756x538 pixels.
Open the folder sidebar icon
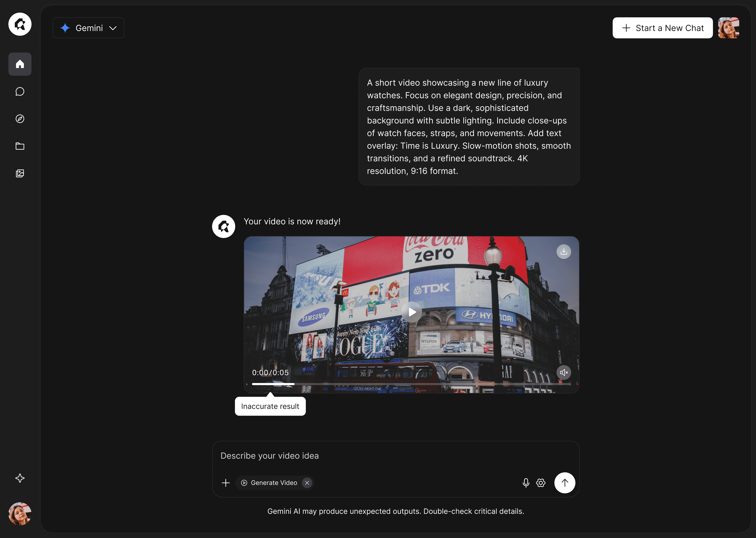(20, 146)
